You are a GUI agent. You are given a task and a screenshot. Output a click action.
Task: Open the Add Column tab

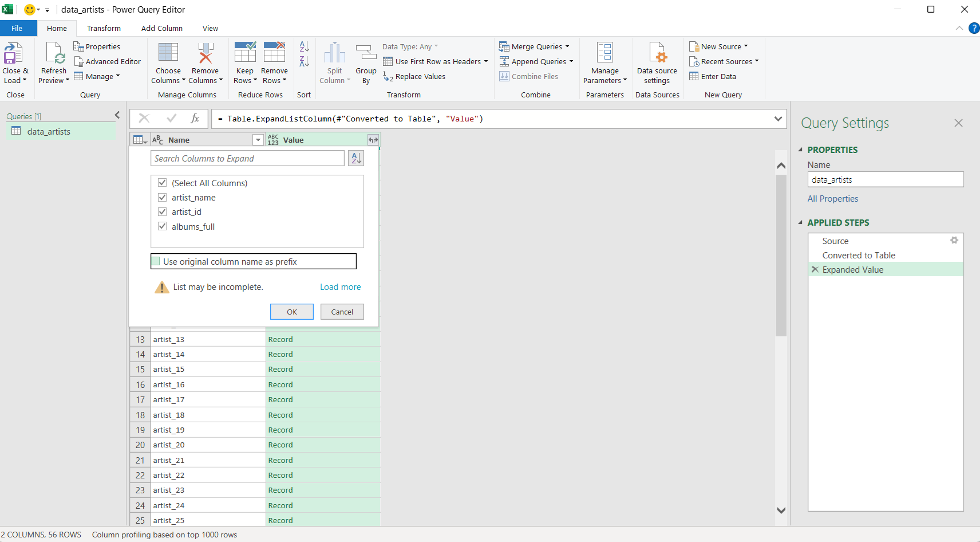[x=161, y=28]
